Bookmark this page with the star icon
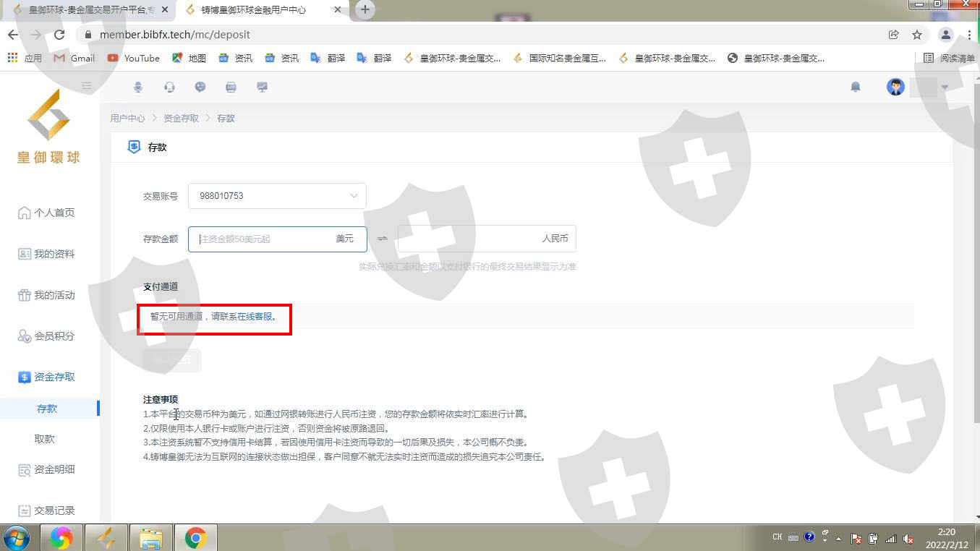This screenshot has width=980, height=551. click(x=917, y=35)
